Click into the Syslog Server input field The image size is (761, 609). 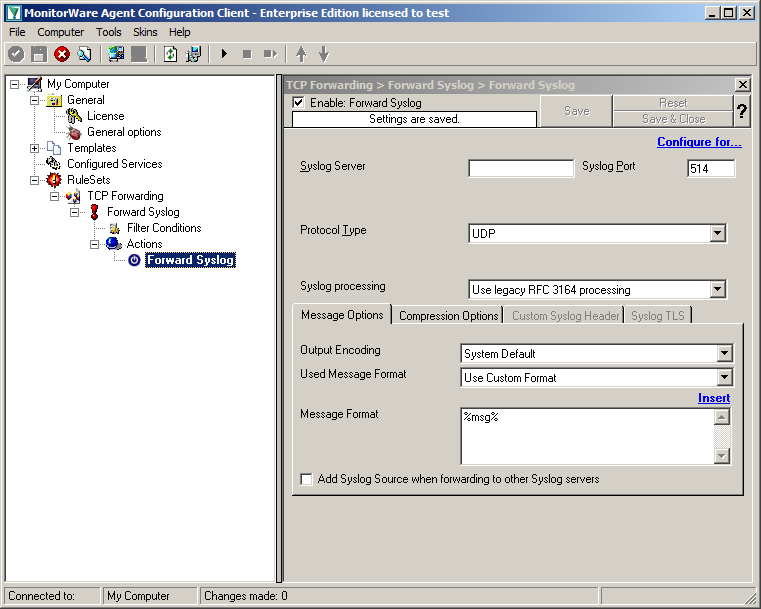coord(521,168)
